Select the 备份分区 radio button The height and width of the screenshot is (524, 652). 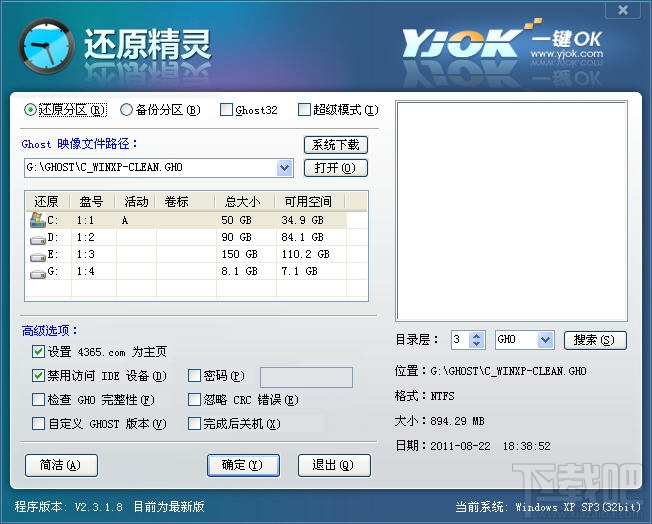tap(126, 110)
